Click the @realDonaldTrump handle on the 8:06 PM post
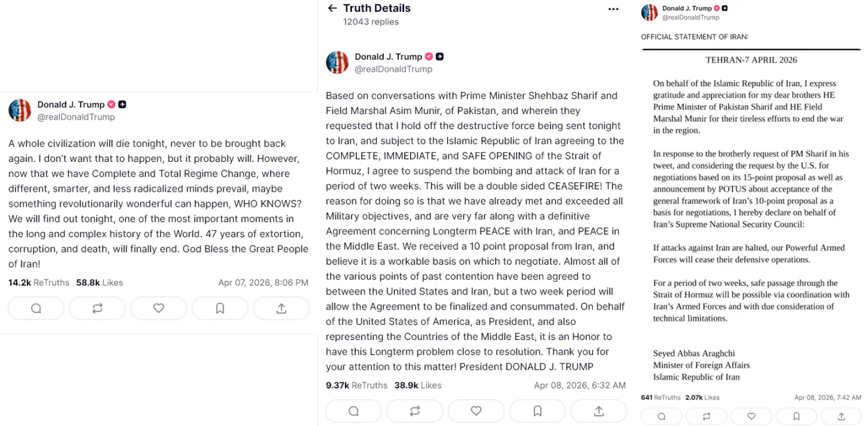This screenshot has height=426, width=868. tap(76, 117)
